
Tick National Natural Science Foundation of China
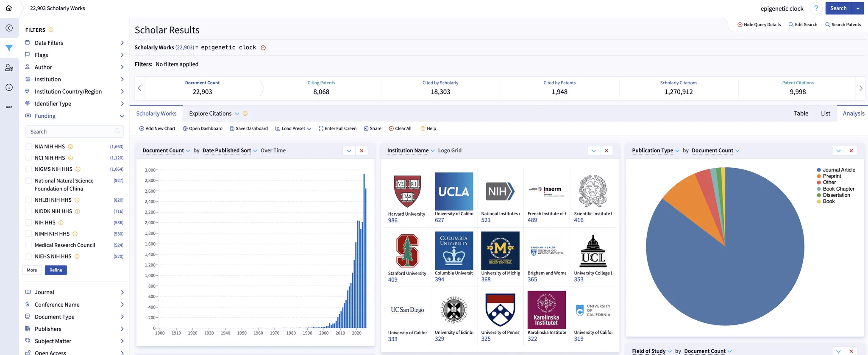(x=28, y=180)
